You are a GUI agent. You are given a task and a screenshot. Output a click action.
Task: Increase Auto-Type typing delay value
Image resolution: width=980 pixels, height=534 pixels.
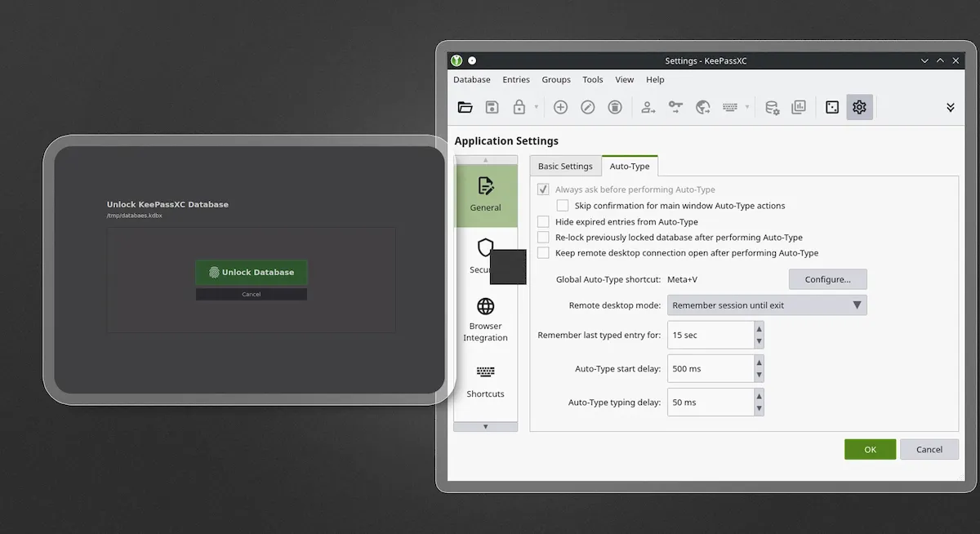759,396
